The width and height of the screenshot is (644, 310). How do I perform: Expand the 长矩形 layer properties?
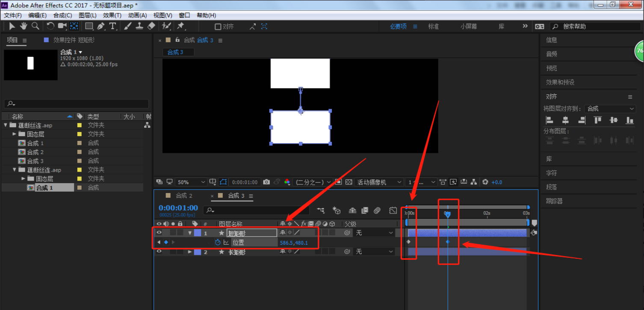190,252
